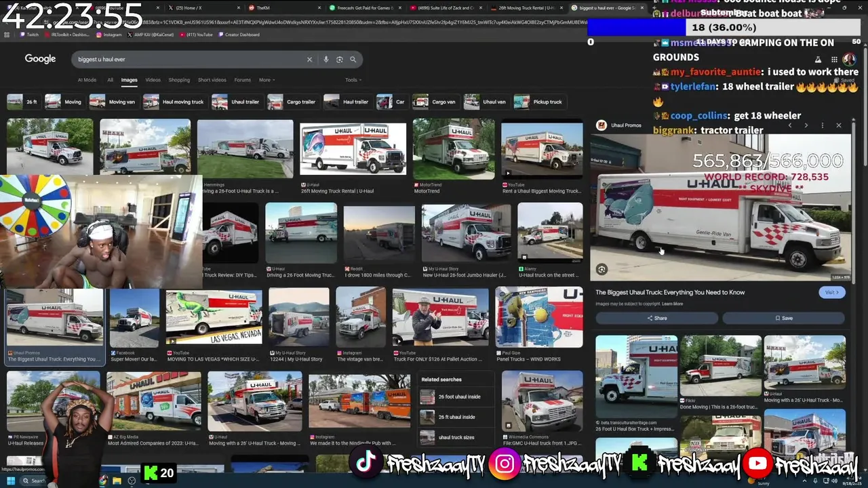
Task: Select the Uhaul van filter chip
Action: pyautogui.click(x=486, y=102)
